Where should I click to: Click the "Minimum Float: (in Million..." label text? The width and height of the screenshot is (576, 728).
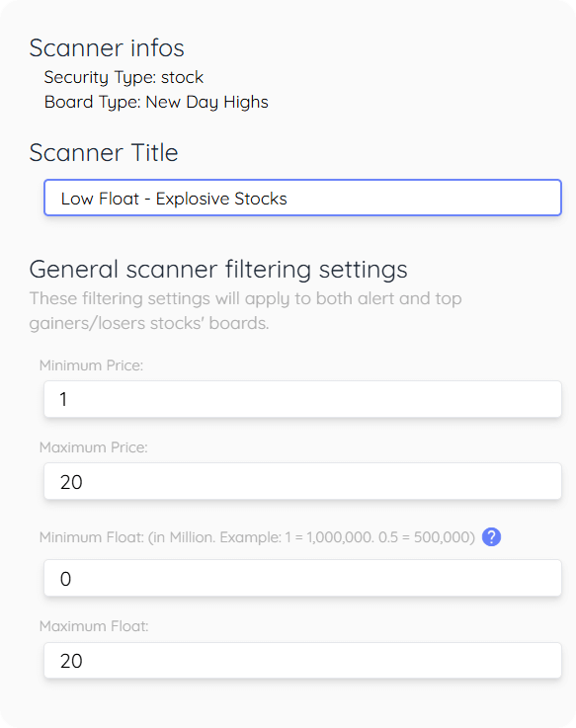click(257, 537)
